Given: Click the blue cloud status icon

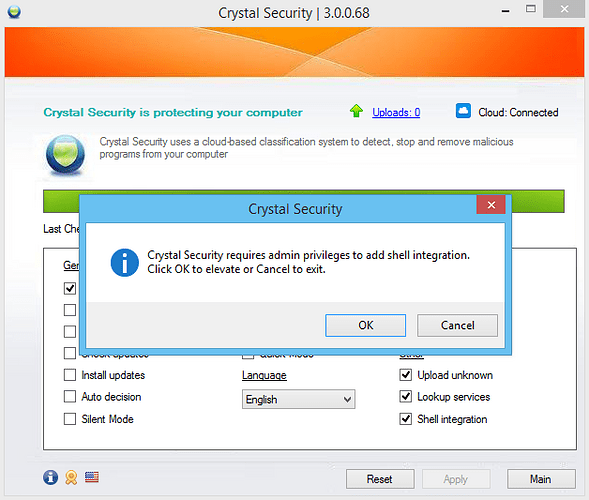Looking at the screenshot, I should 463,111.
